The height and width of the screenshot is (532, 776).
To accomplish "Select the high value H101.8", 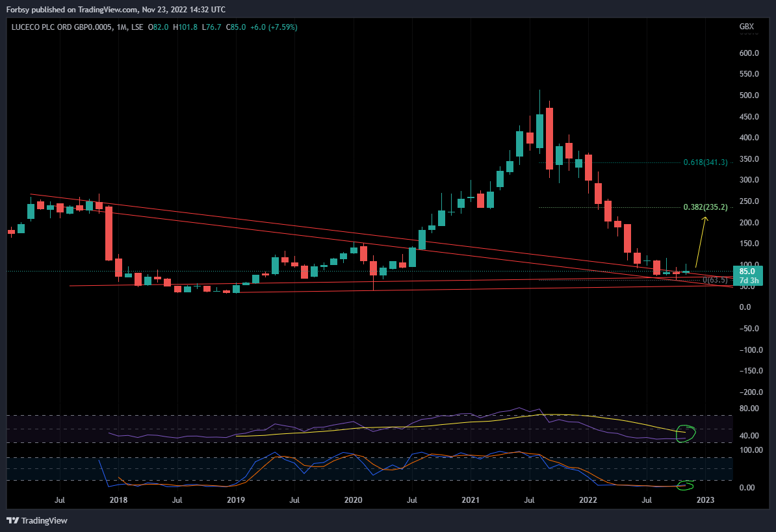I will click(x=185, y=27).
